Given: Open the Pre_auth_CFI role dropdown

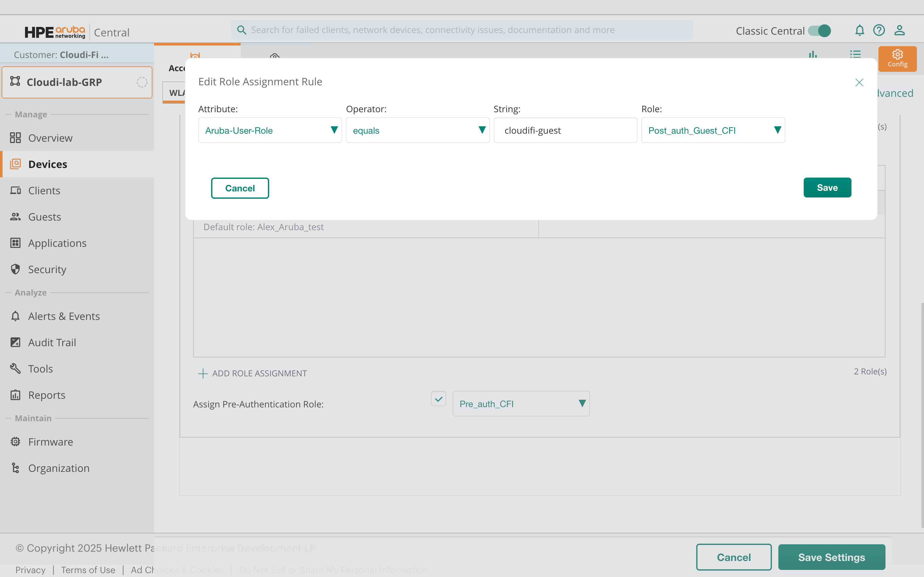Looking at the screenshot, I should (x=521, y=404).
